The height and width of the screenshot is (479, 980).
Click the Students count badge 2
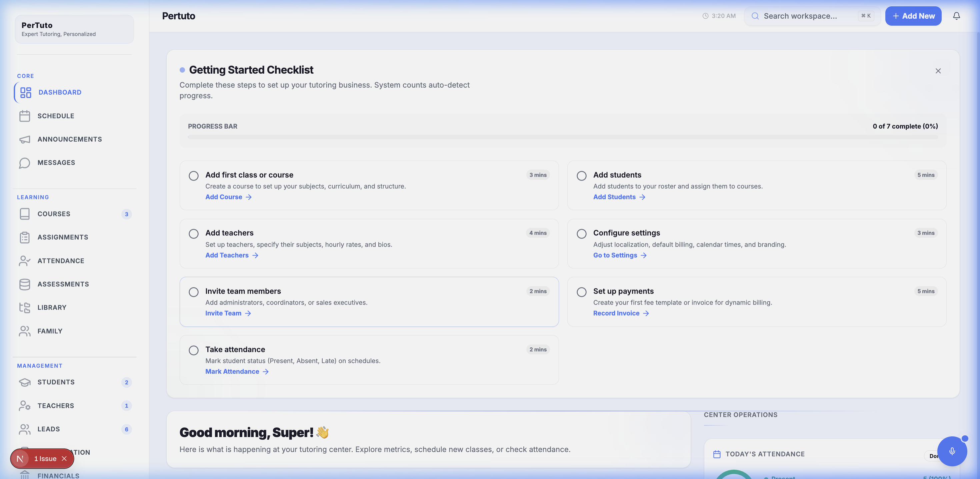(127, 382)
